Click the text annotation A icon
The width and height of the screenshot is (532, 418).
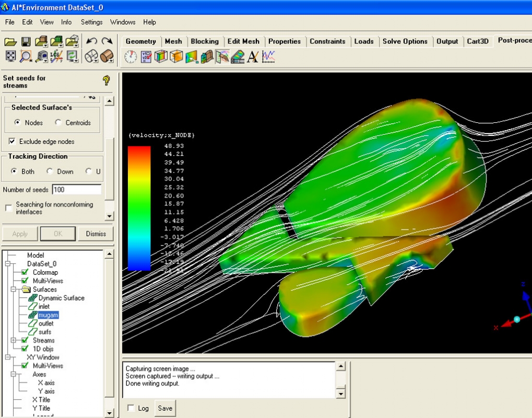[253, 56]
